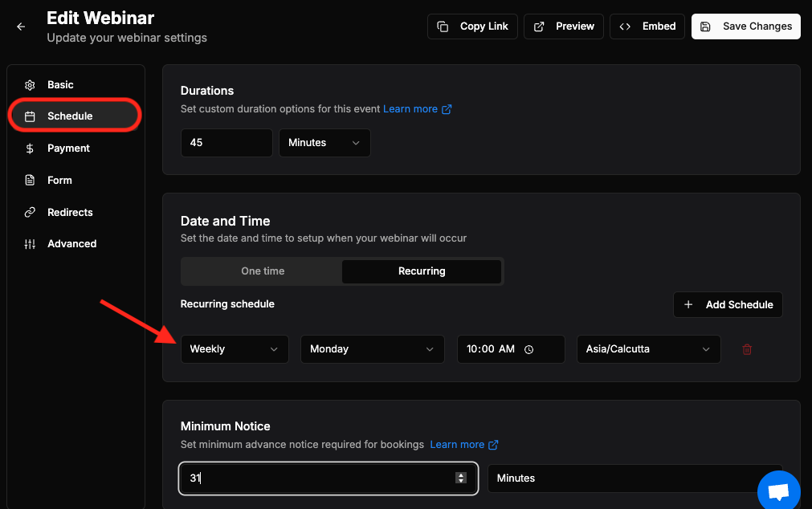Delete the recurring schedule with trash icon
Screen dimensions: 812x509
click(747, 349)
